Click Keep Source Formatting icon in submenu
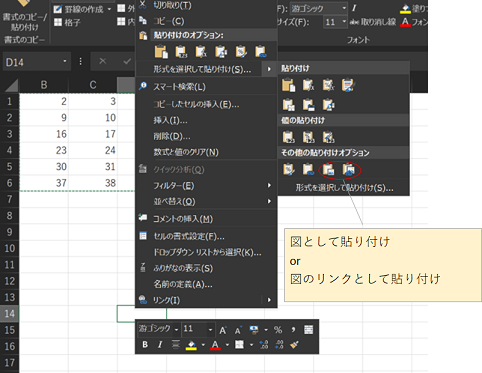Image resolution: width=482 pixels, height=373 pixels. 348,85
